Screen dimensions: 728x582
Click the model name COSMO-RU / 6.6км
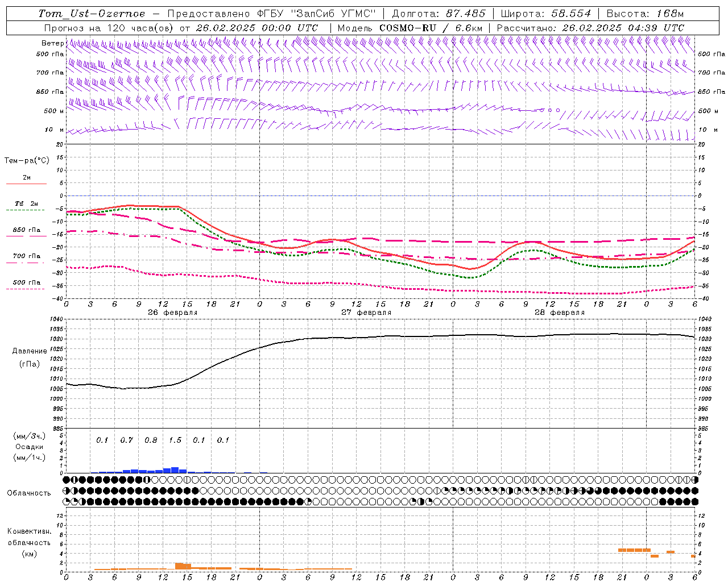point(431,28)
